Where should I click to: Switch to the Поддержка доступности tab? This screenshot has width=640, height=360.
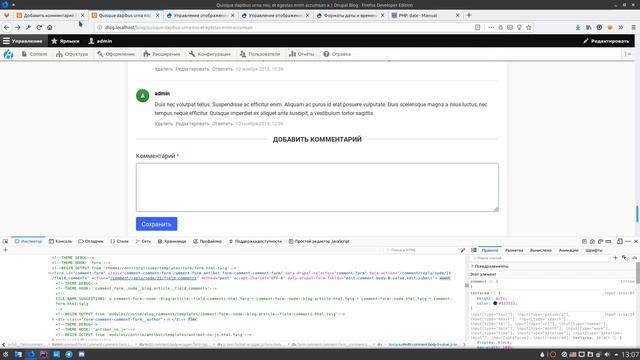click(255, 241)
